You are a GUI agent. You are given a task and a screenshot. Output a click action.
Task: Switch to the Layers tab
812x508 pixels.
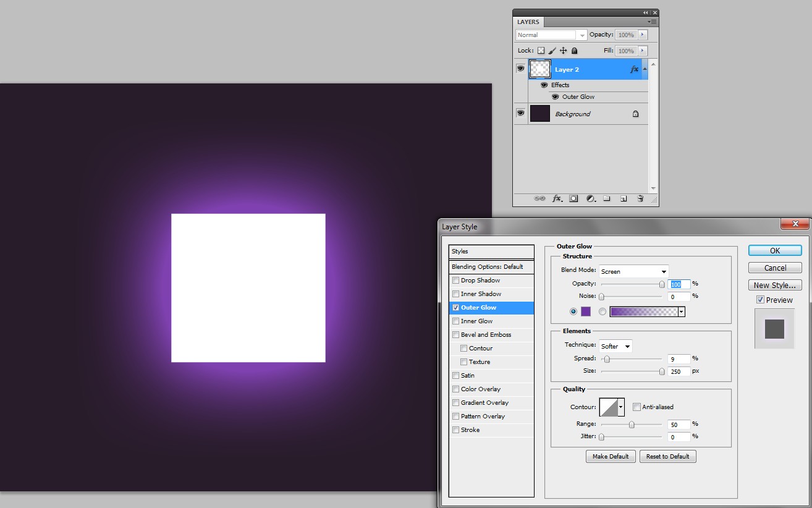tap(528, 22)
